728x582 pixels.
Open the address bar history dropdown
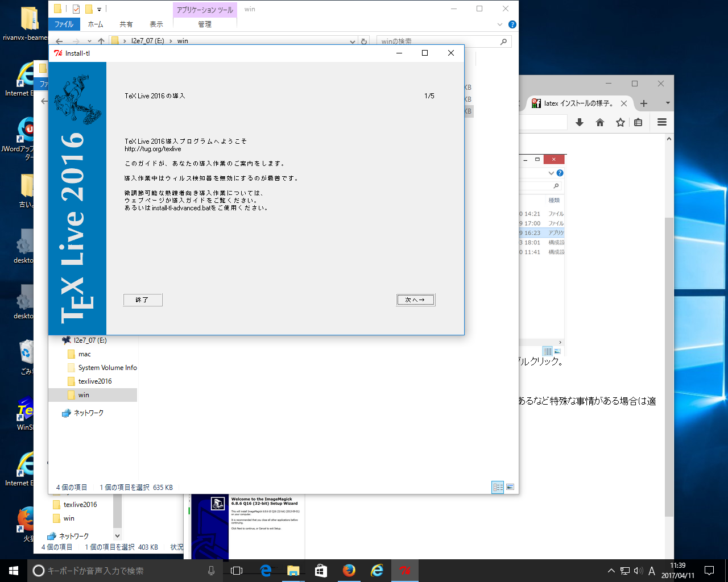click(x=353, y=41)
